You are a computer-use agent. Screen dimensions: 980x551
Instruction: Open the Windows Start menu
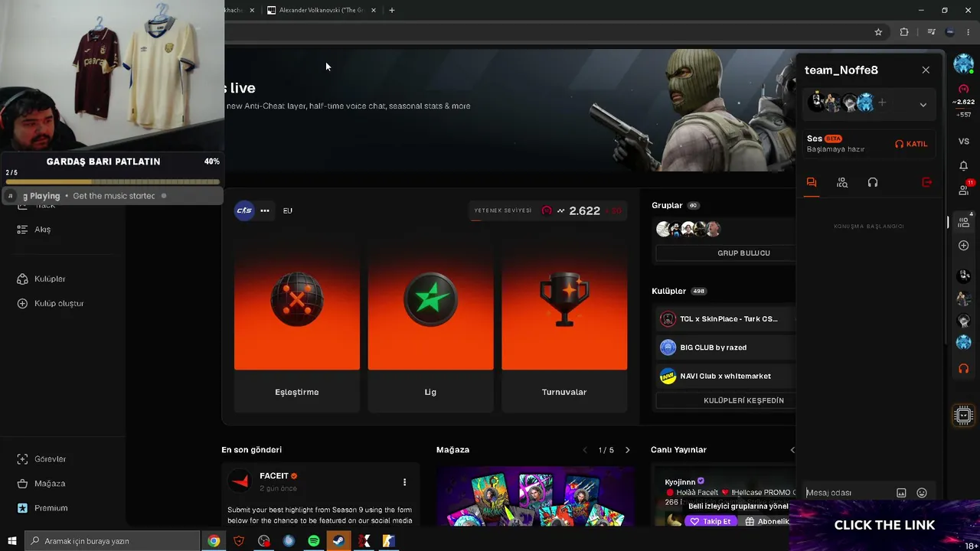point(12,541)
